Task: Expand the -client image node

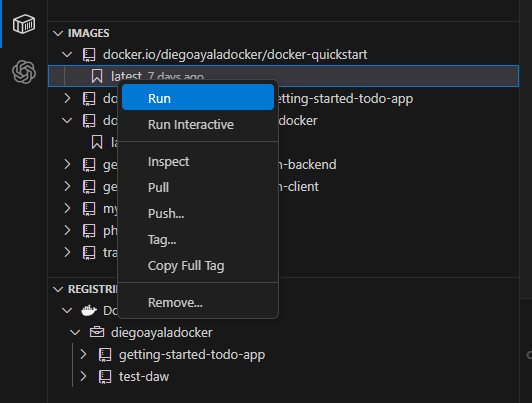Action: pyautogui.click(x=67, y=186)
